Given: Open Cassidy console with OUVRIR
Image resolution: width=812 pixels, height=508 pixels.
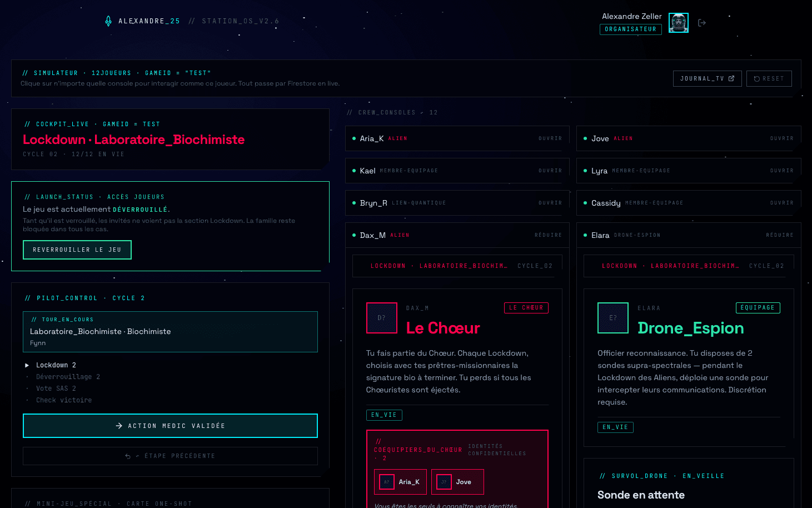Looking at the screenshot, I should 781,203.
